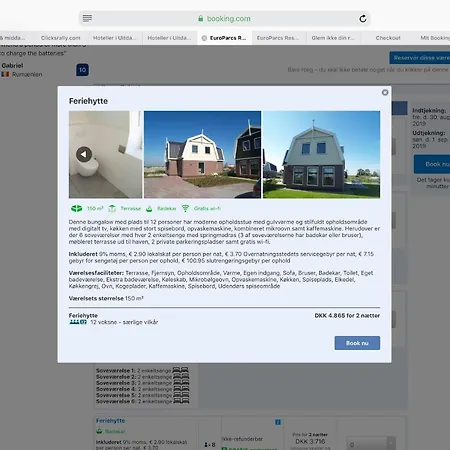The width and height of the screenshot is (450, 450).
Task: Switch to Clicksrally.com tab
Action: click(61, 38)
